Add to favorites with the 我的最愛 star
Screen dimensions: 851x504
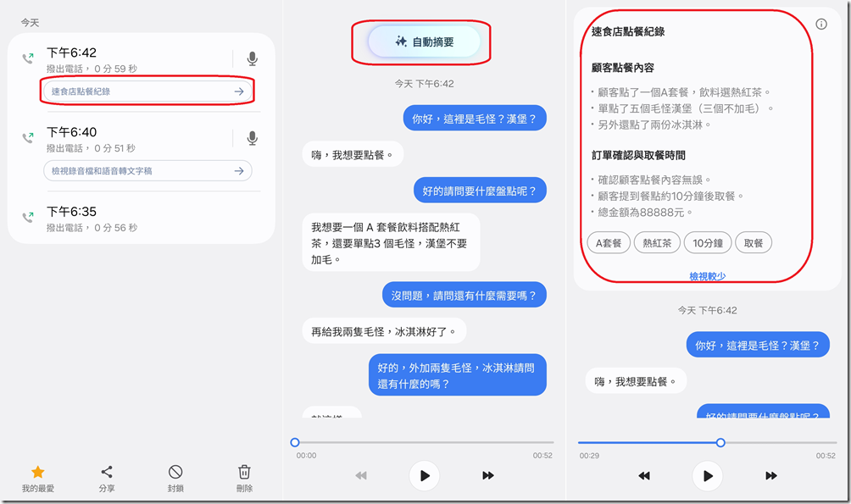[37, 472]
